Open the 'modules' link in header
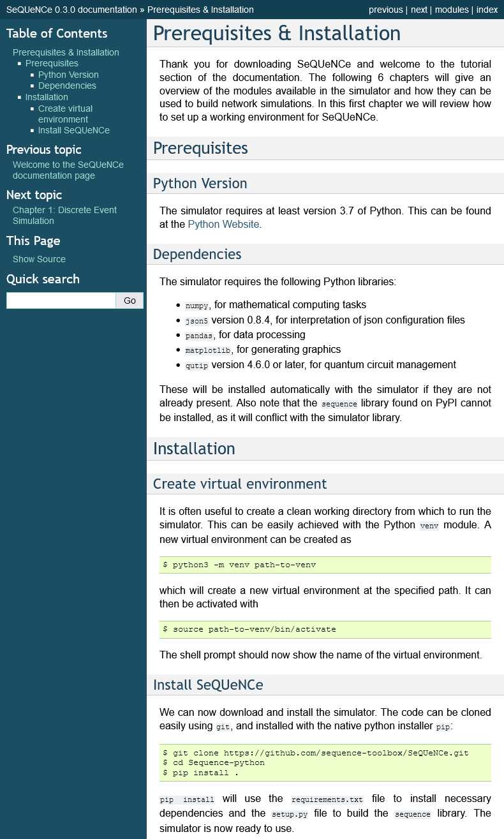The height and width of the screenshot is (839, 504). [452, 10]
